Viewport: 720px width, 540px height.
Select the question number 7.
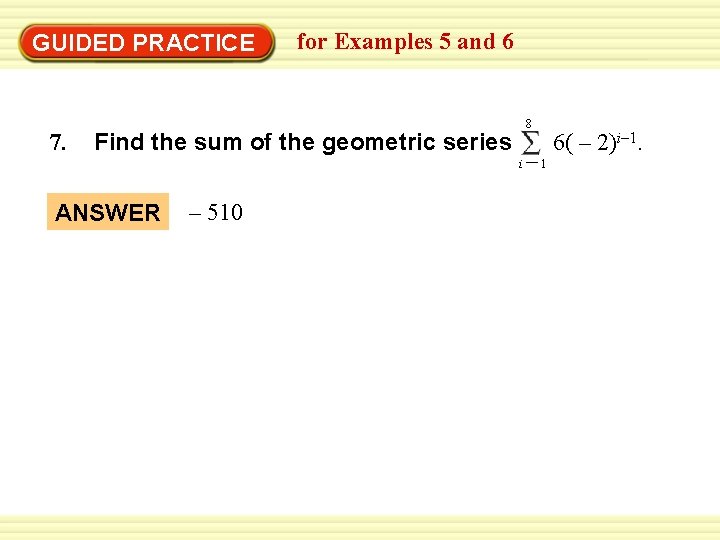pyautogui.click(x=58, y=143)
